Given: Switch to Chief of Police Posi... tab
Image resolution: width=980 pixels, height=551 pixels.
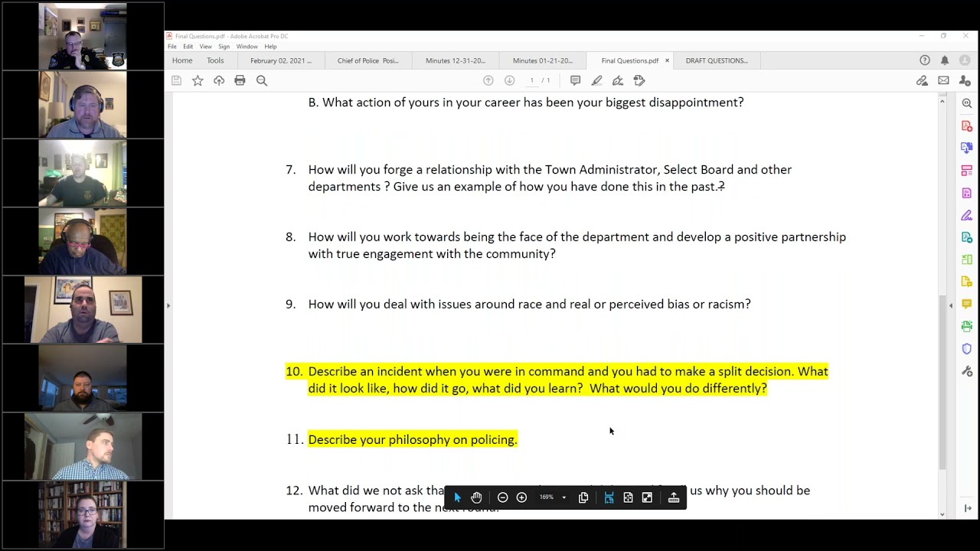Looking at the screenshot, I should point(368,60).
